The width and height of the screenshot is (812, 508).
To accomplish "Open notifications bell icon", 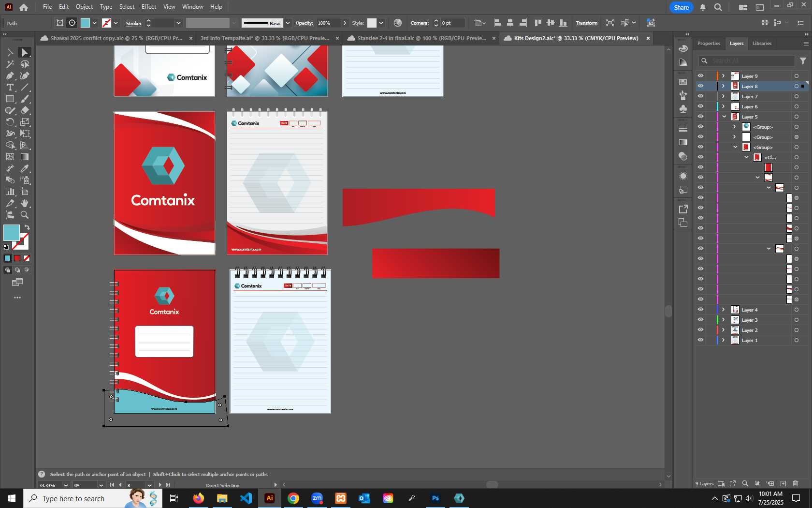I will click(703, 7).
